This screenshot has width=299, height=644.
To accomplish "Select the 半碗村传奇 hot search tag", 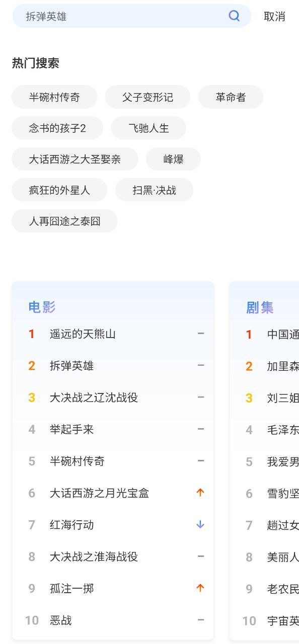I will pos(54,97).
